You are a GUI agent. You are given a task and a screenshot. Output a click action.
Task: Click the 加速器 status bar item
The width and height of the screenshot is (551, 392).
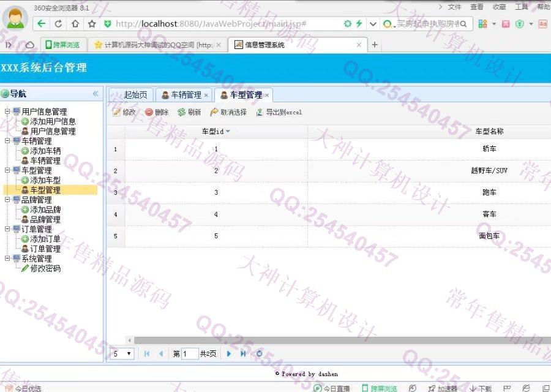pyautogui.click(x=443, y=388)
